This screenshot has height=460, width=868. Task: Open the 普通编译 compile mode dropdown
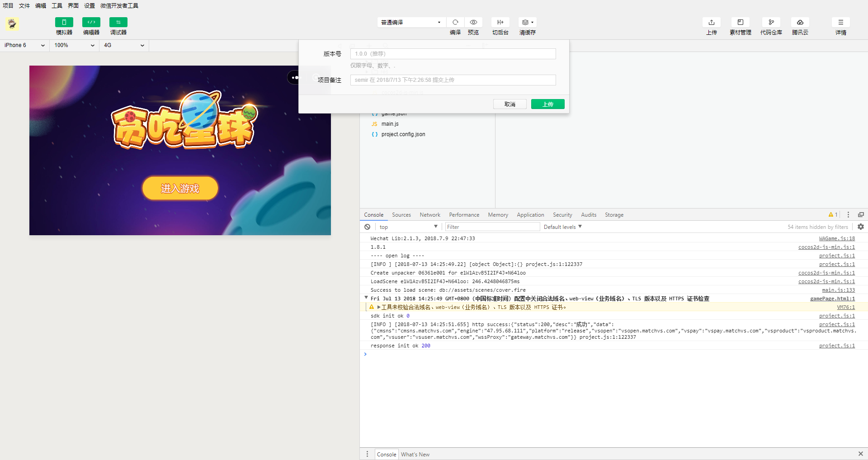click(x=411, y=22)
